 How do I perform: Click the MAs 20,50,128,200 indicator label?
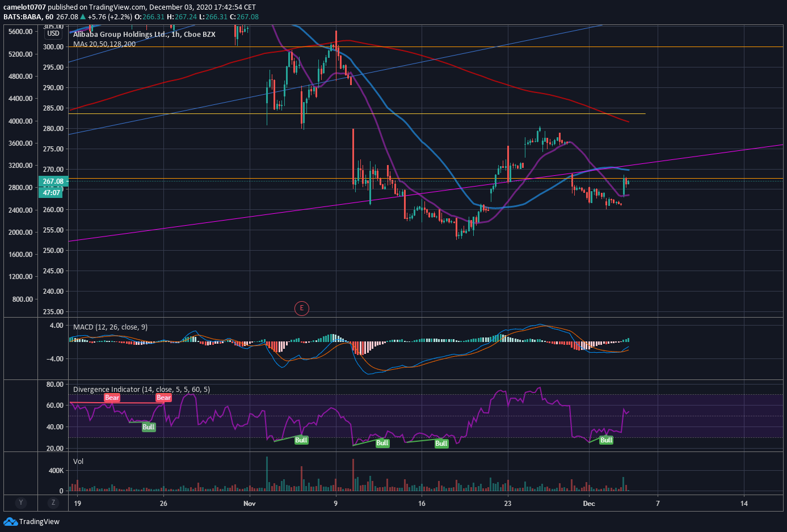pyautogui.click(x=104, y=44)
